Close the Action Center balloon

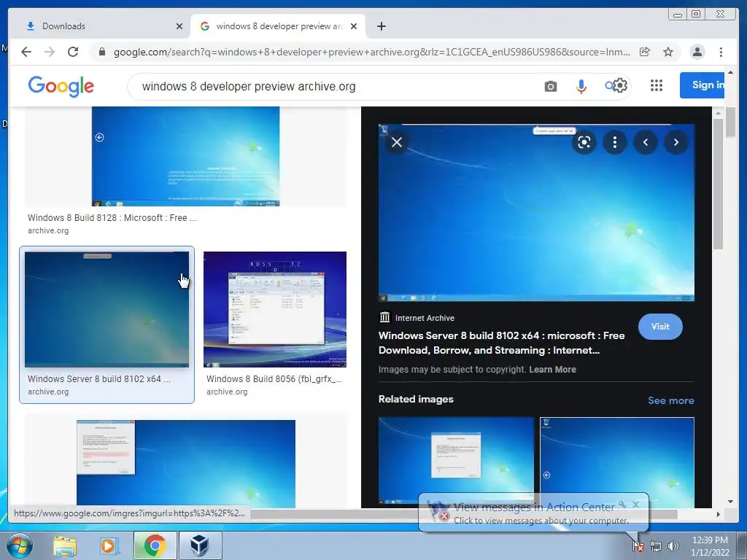(x=635, y=504)
